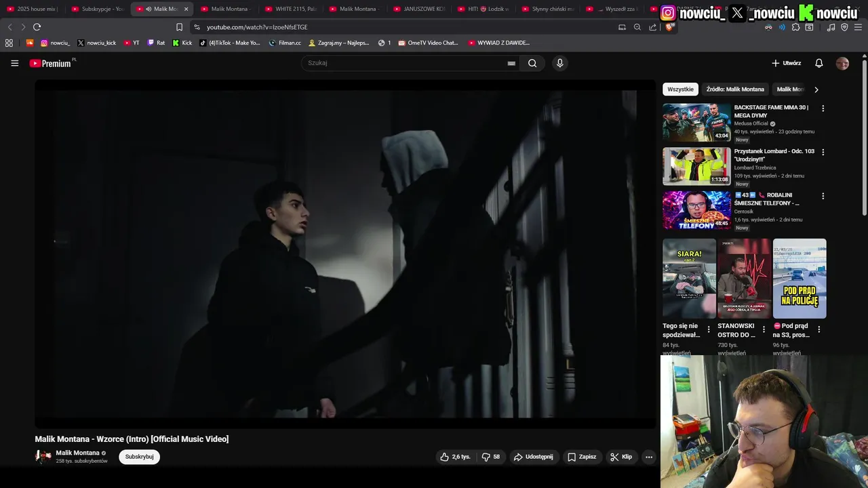
Task: Open options menu for Przystanek Lombard video
Action: tap(823, 152)
